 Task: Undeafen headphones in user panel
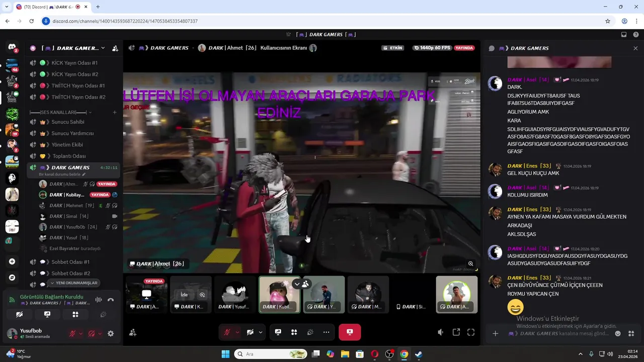pyautogui.click(x=91, y=333)
